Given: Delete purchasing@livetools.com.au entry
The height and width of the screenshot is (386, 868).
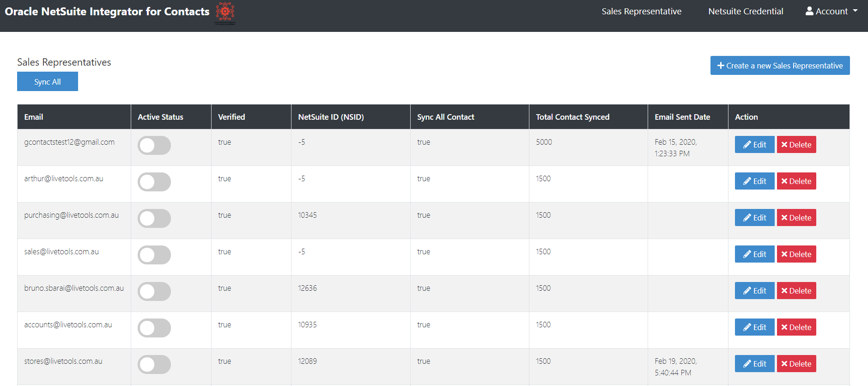Looking at the screenshot, I should pos(796,218).
